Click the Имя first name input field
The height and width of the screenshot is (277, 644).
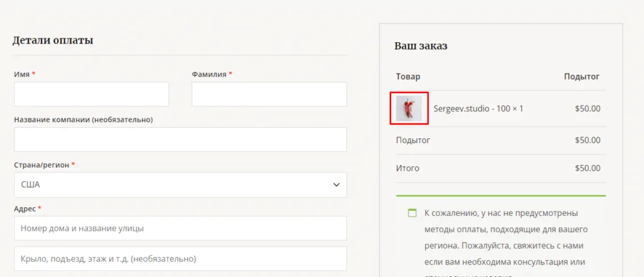[92, 94]
